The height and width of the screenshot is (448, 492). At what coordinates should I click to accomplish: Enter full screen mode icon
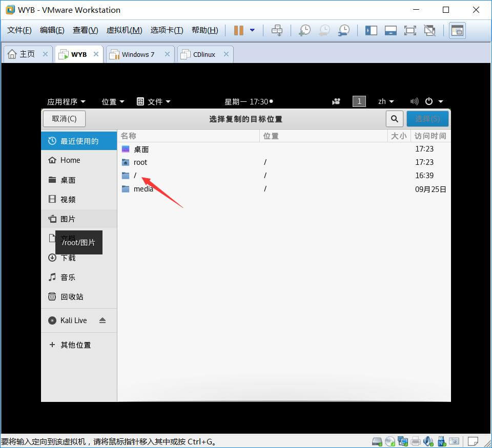pos(410,30)
